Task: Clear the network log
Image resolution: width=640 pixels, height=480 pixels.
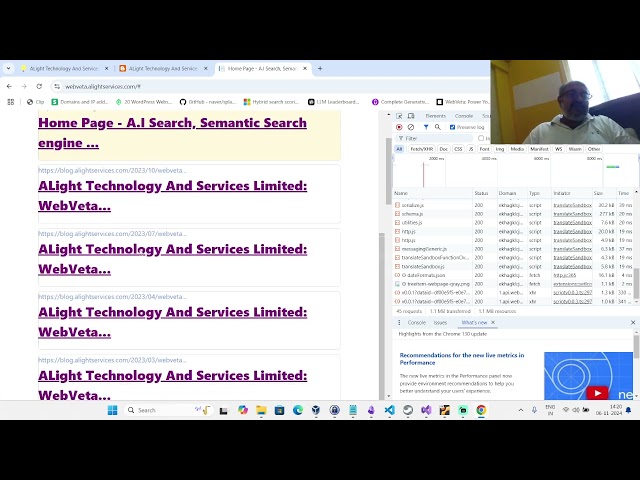Action: tap(411, 127)
